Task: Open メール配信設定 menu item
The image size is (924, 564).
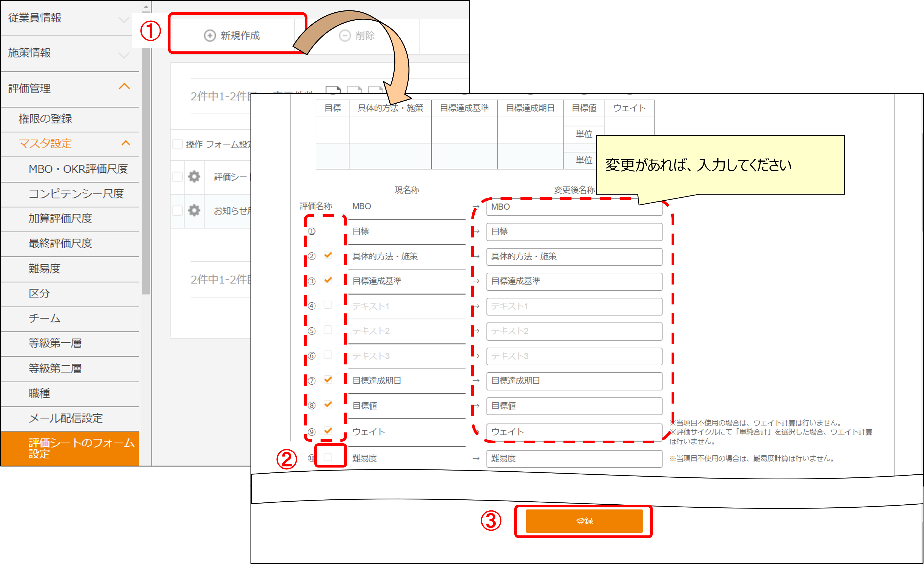Action: pyautogui.click(x=70, y=418)
